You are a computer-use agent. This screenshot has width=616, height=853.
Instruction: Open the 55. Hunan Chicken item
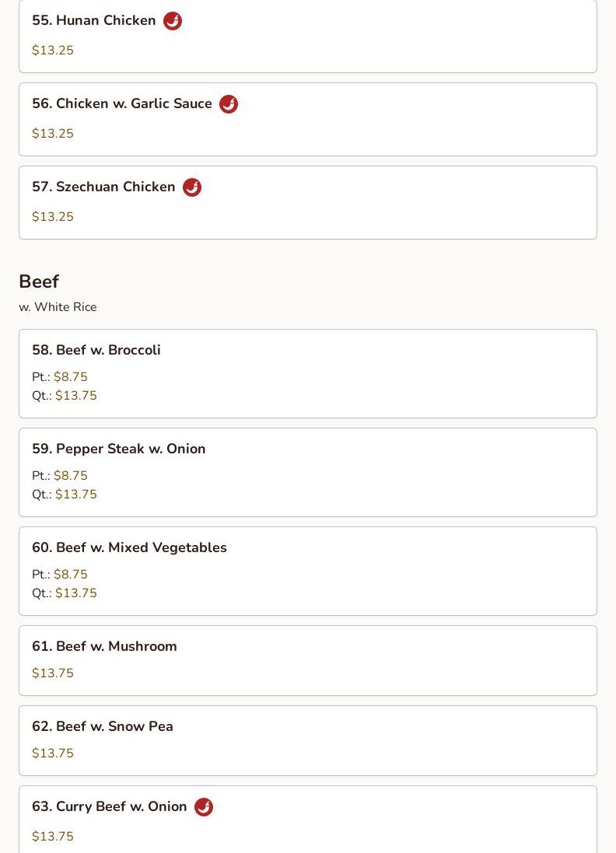[x=308, y=35]
